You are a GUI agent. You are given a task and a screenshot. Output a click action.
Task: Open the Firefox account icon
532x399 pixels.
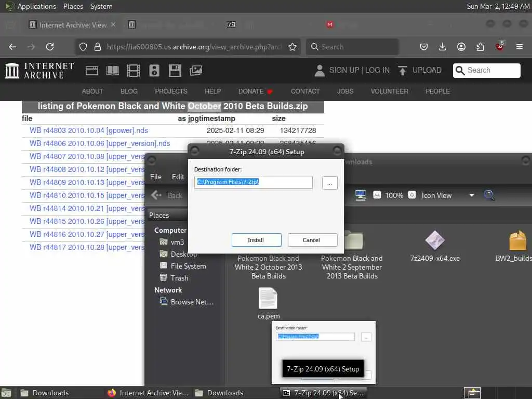(x=461, y=47)
